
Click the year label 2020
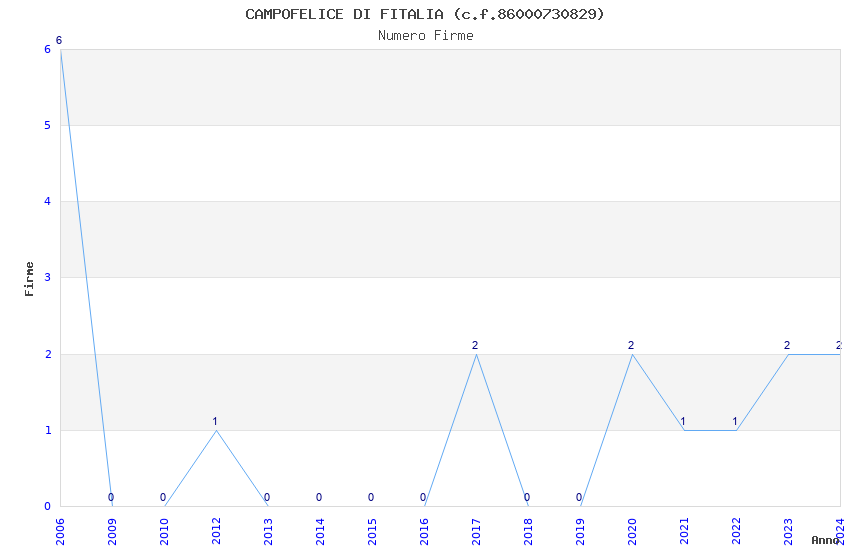pyautogui.click(x=632, y=531)
